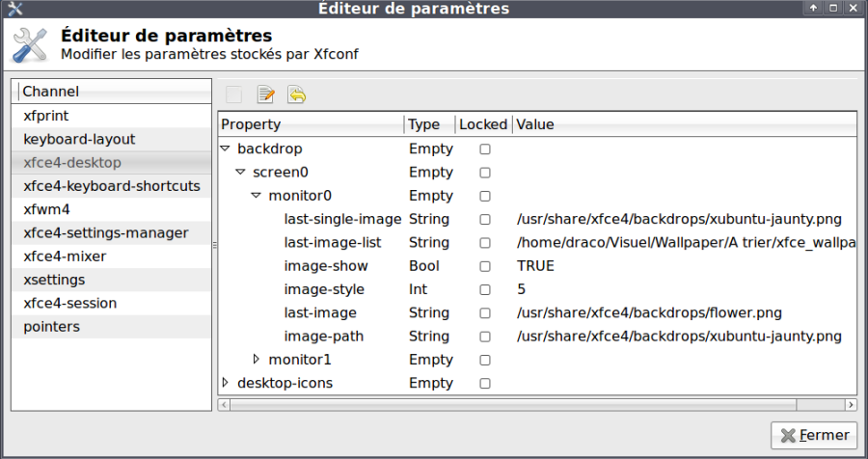This screenshot has height=459, width=868.
Task: Click the Property column header
Action: (x=312, y=124)
